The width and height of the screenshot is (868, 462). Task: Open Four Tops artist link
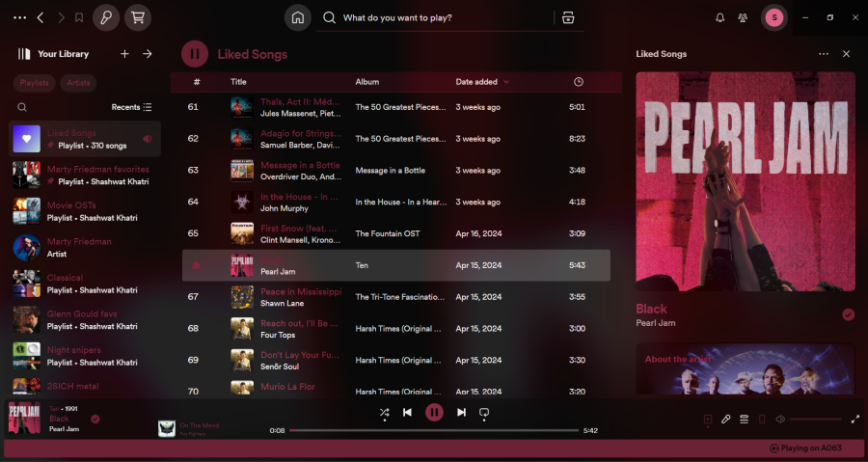click(x=278, y=335)
